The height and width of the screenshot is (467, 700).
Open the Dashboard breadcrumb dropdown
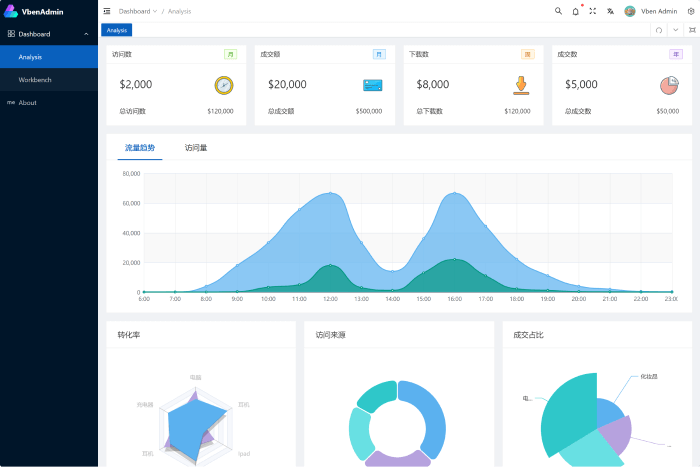pos(138,11)
